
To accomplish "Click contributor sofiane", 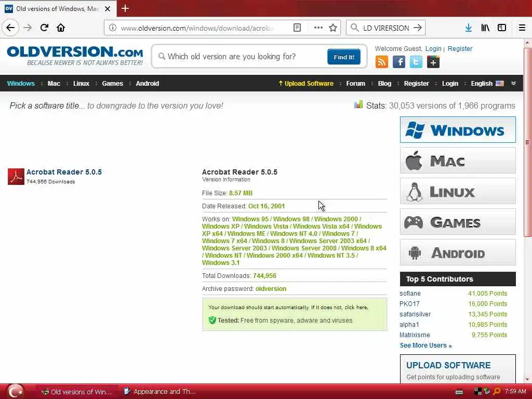I will (x=410, y=294).
